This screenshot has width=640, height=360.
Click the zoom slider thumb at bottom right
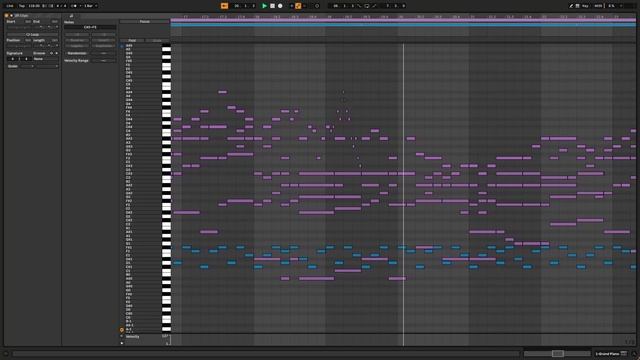tap(558, 353)
